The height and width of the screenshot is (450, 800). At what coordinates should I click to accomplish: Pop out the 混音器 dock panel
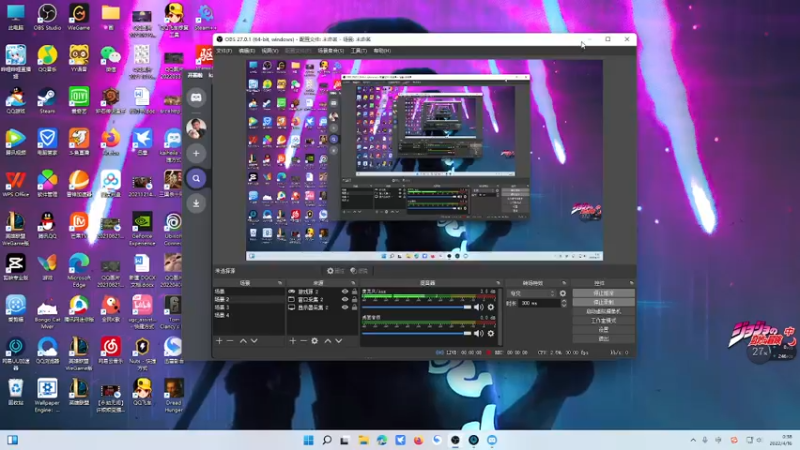[498, 283]
